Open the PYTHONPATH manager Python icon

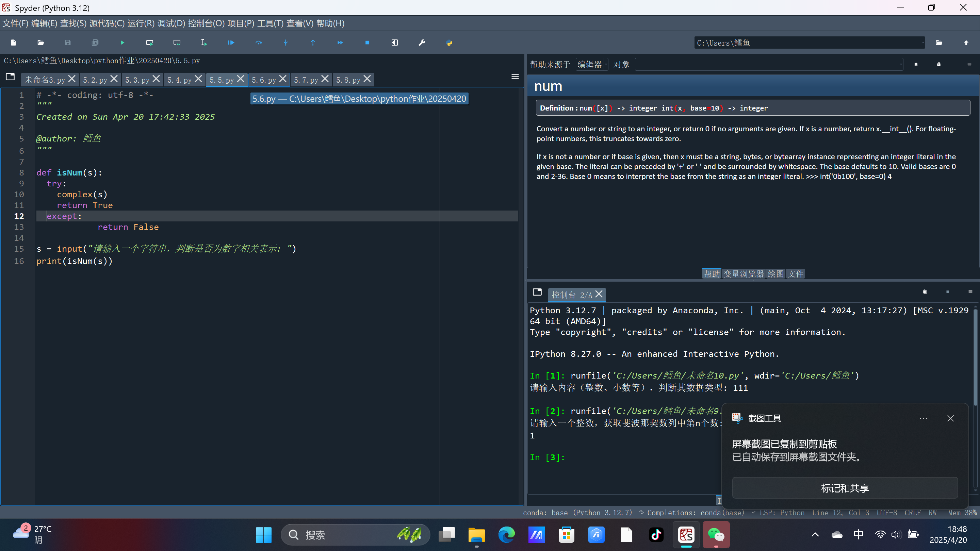tap(449, 43)
